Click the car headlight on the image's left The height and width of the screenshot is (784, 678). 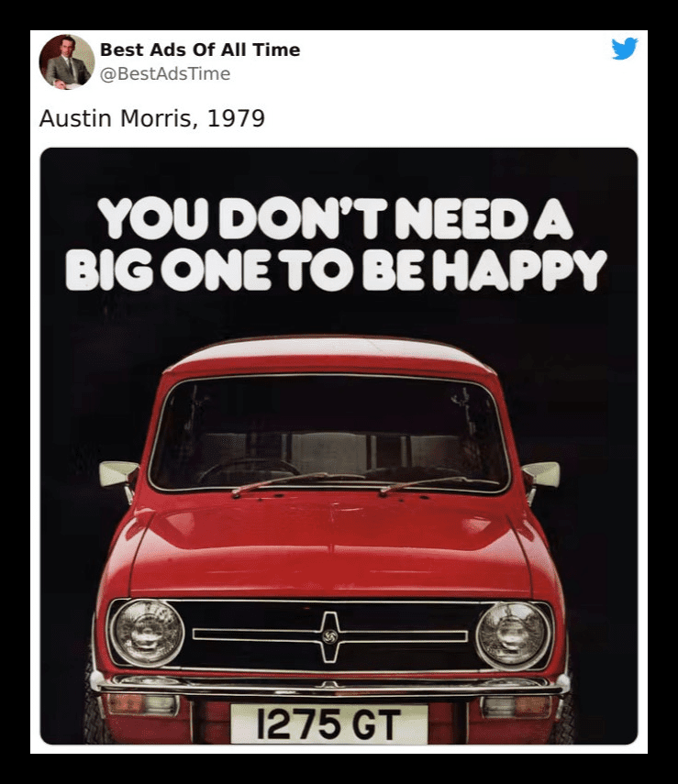click(147, 633)
